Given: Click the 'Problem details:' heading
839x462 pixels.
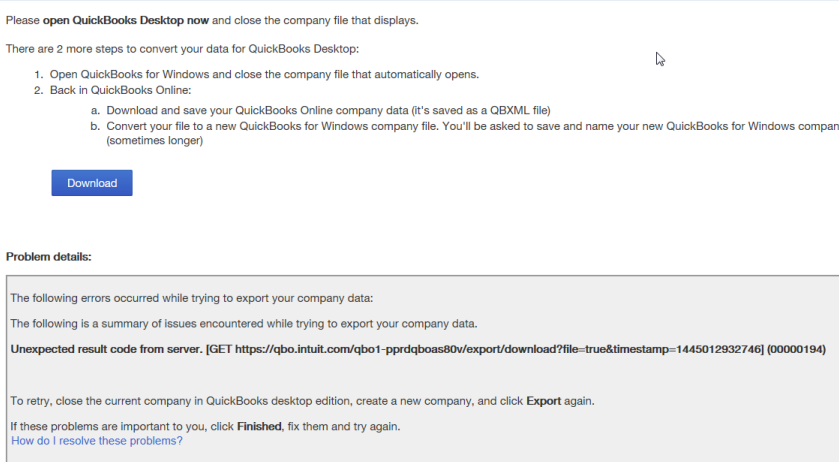Looking at the screenshot, I should coord(49,257).
